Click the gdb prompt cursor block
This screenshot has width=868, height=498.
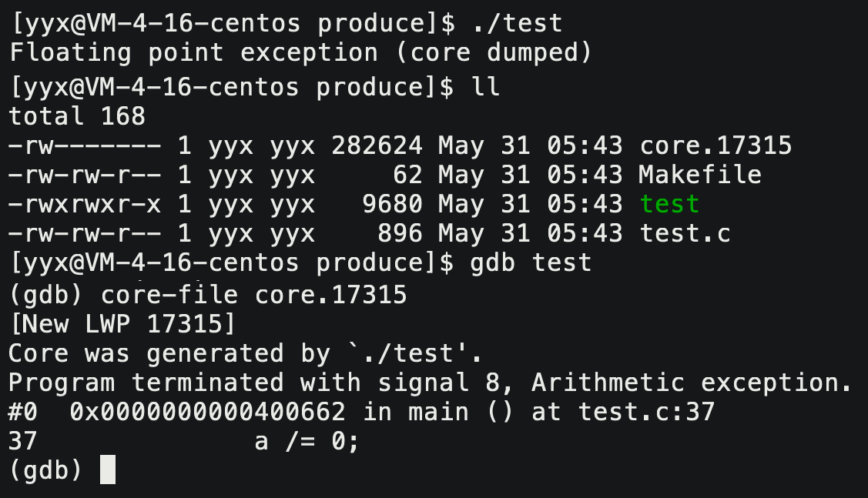(108, 470)
